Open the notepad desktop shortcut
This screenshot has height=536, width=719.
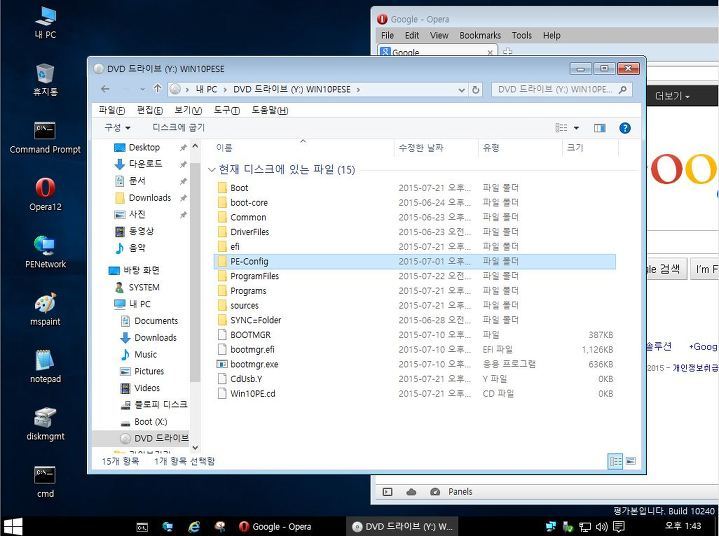45,367
